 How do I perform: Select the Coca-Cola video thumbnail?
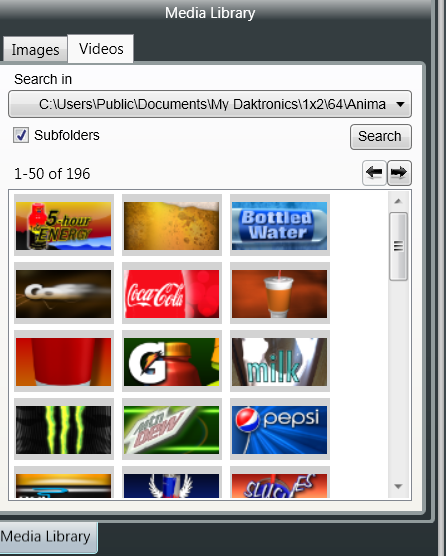172,294
